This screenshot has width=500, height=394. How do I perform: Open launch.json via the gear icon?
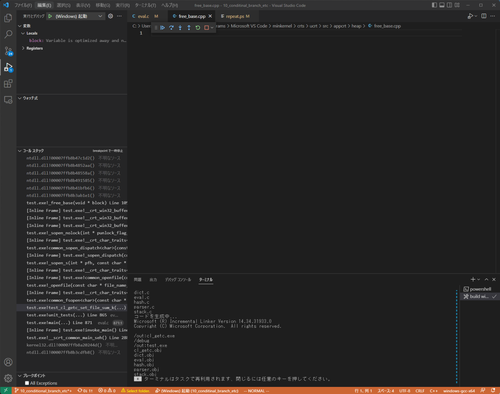pos(110,16)
